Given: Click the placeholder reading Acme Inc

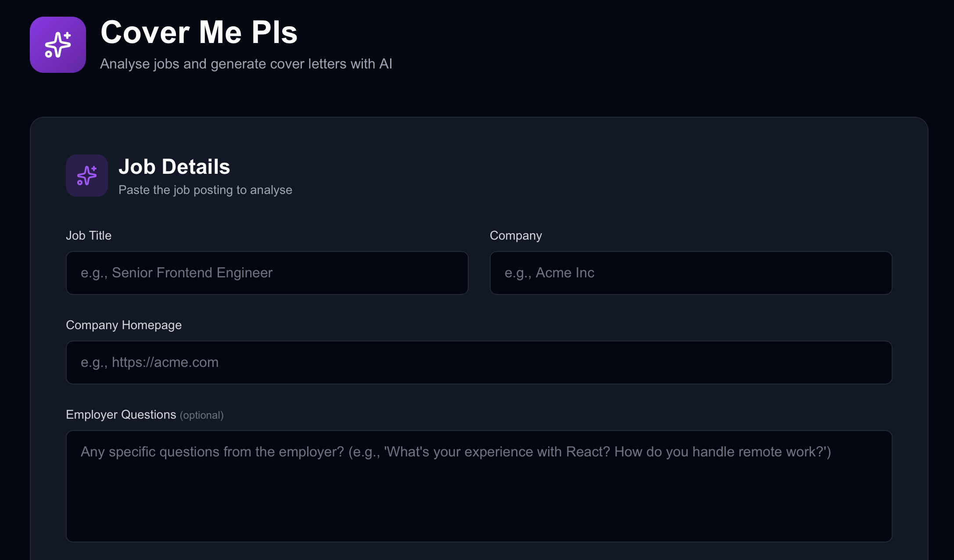Looking at the screenshot, I should coord(549,273).
